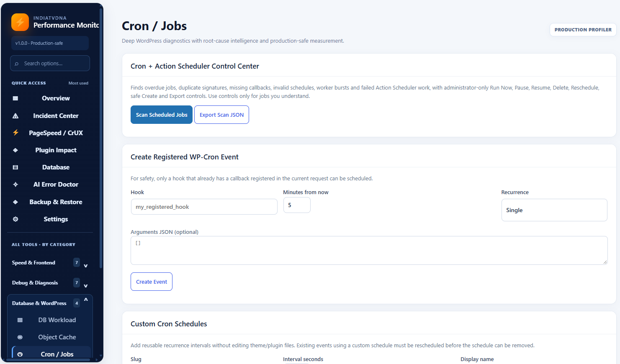620x364 pixels.
Task: Open Plugin Impact in the sidebar
Action: point(50,150)
